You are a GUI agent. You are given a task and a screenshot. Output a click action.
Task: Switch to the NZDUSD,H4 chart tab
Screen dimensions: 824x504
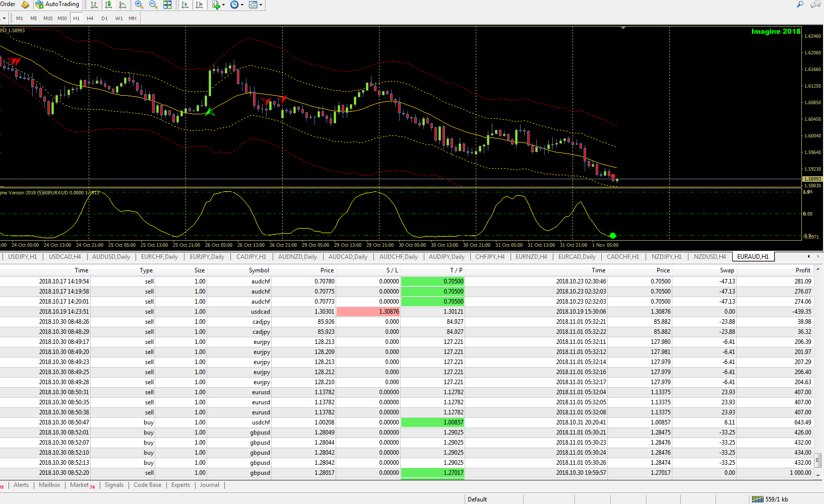coord(710,257)
